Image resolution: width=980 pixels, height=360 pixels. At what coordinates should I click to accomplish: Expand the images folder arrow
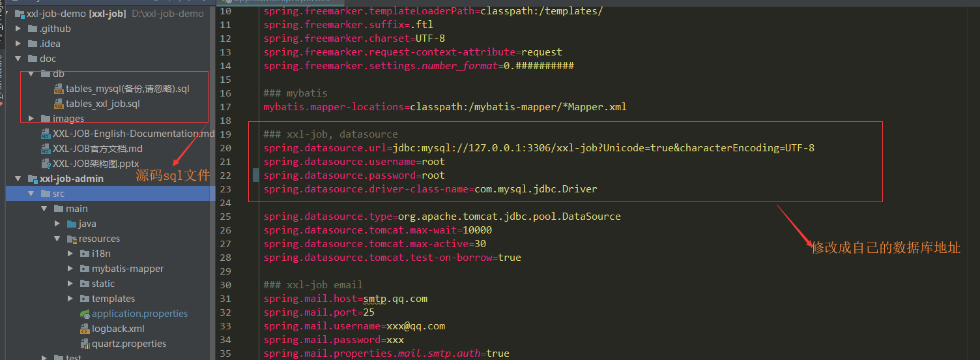tap(31, 119)
